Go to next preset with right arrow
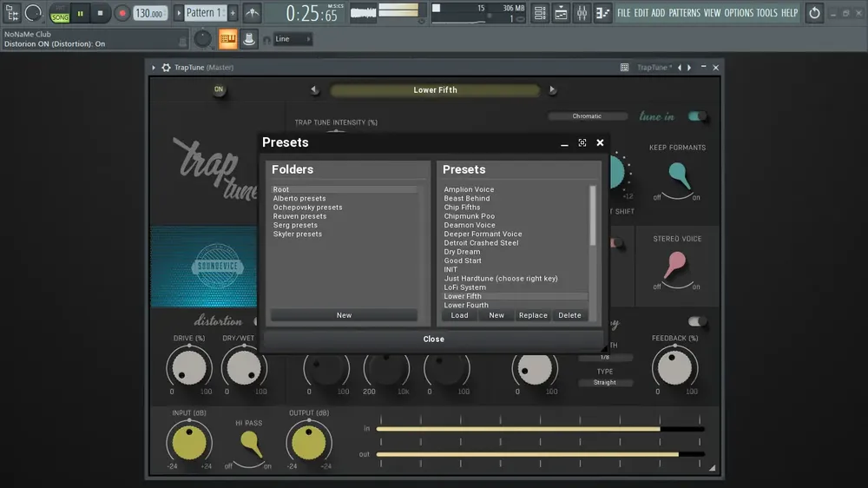 (x=552, y=89)
